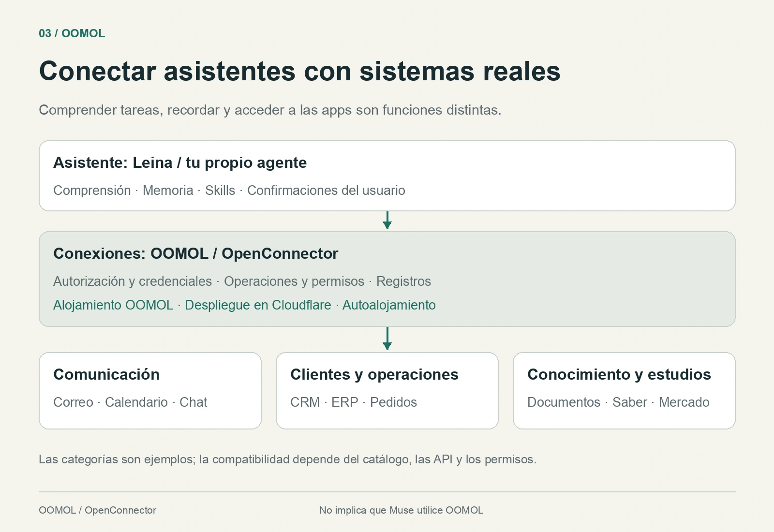Click the line 'Comprensión · Memoria · Skills · Confirmaciones del usuario'
Viewport: 774px width, 532px height.
[229, 191]
